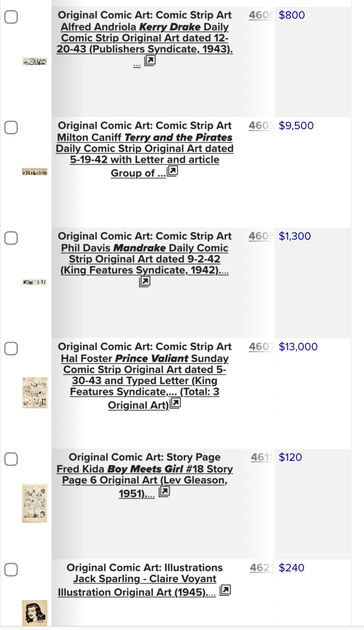Click the $13,000 price link
This screenshot has width=364, height=630.
pos(298,347)
